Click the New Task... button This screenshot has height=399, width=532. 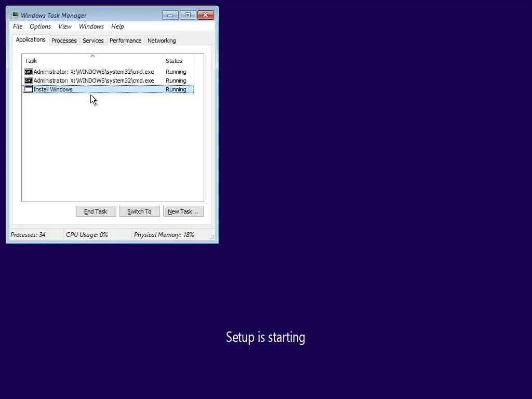click(x=183, y=211)
